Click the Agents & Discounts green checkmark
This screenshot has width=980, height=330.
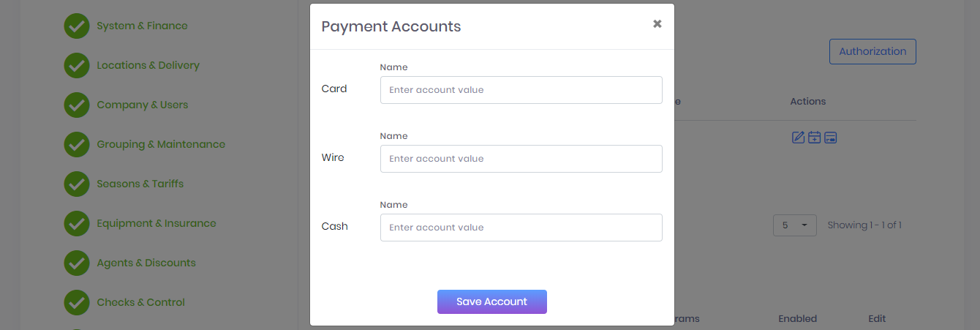(77, 263)
